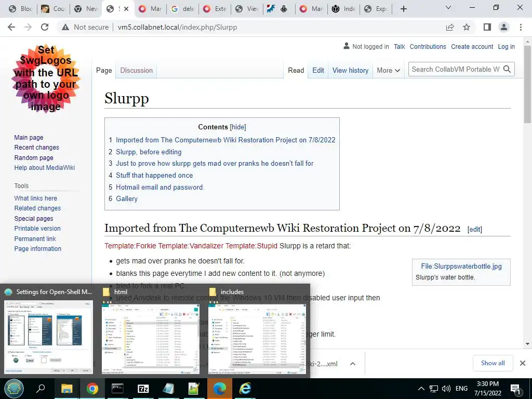
Task: Open Random page sidebar link
Action: 34,158
